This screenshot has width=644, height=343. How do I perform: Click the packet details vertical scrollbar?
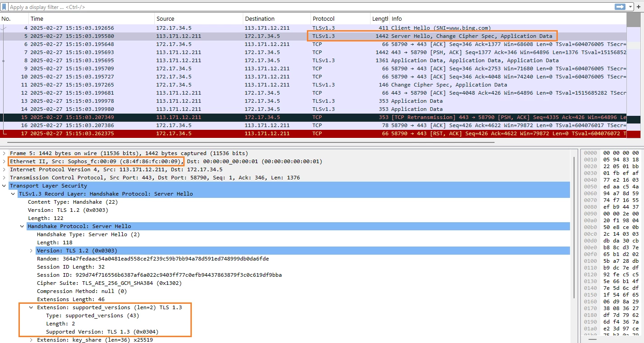(574, 227)
